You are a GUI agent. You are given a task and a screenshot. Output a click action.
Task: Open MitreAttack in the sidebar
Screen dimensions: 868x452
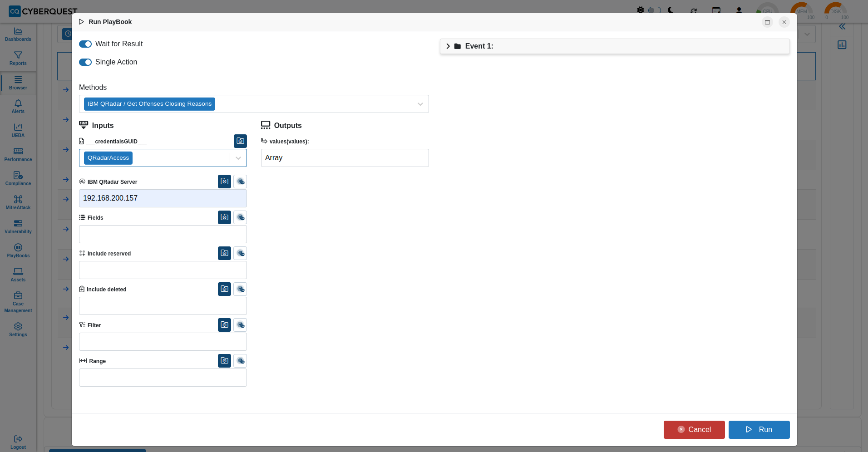[18, 203]
